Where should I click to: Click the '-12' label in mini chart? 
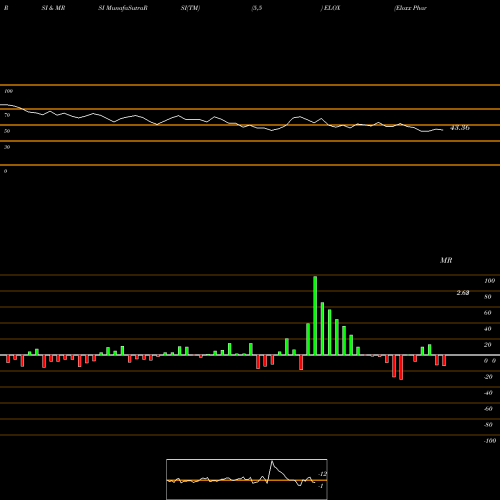pos(322,474)
